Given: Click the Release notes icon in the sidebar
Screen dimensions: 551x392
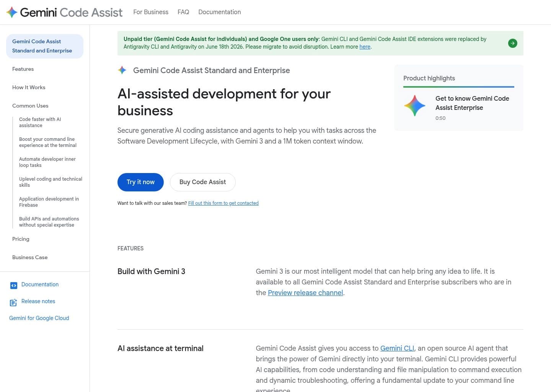Looking at the screenshot, I should 13,302.
